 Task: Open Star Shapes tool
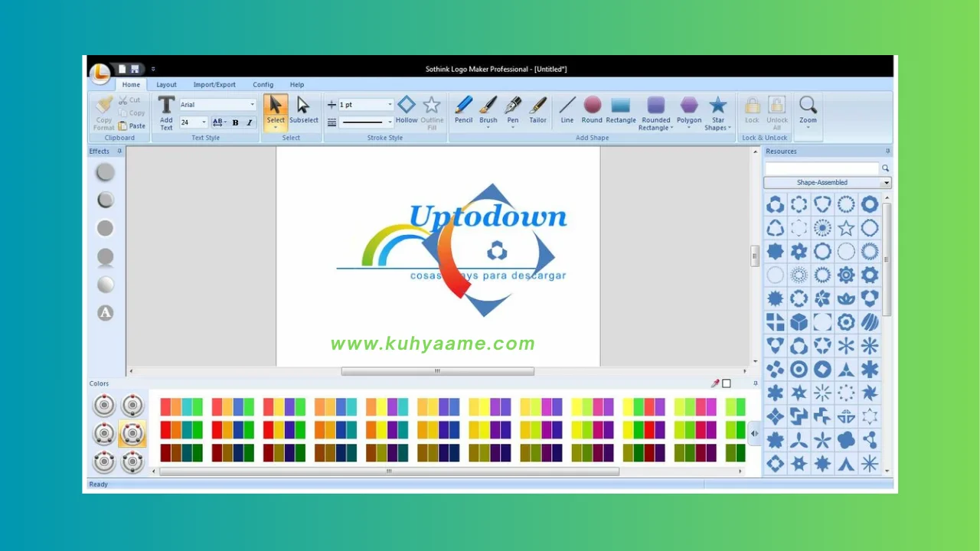(717, 113)
